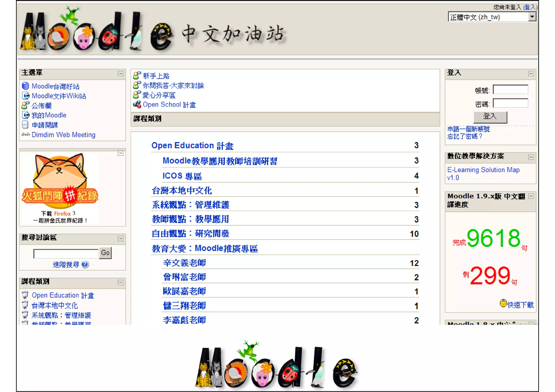Click the 公佈欄 forum icon
Viewport: 555px width, 392px height.
(25, 105)
